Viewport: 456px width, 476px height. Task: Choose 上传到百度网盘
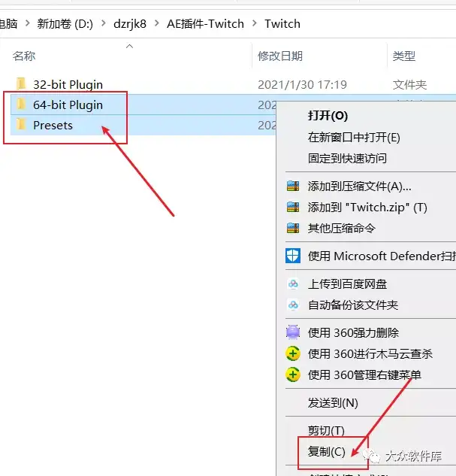(x=347, y=284)
